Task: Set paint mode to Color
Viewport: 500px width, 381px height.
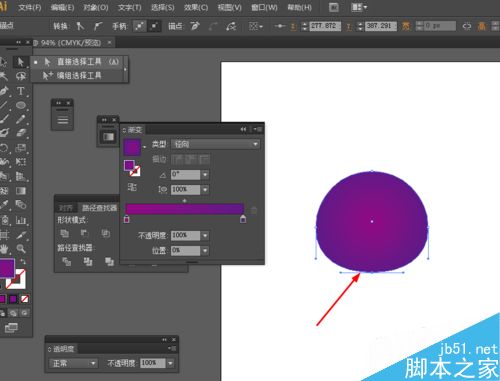Action: [2, 299]
